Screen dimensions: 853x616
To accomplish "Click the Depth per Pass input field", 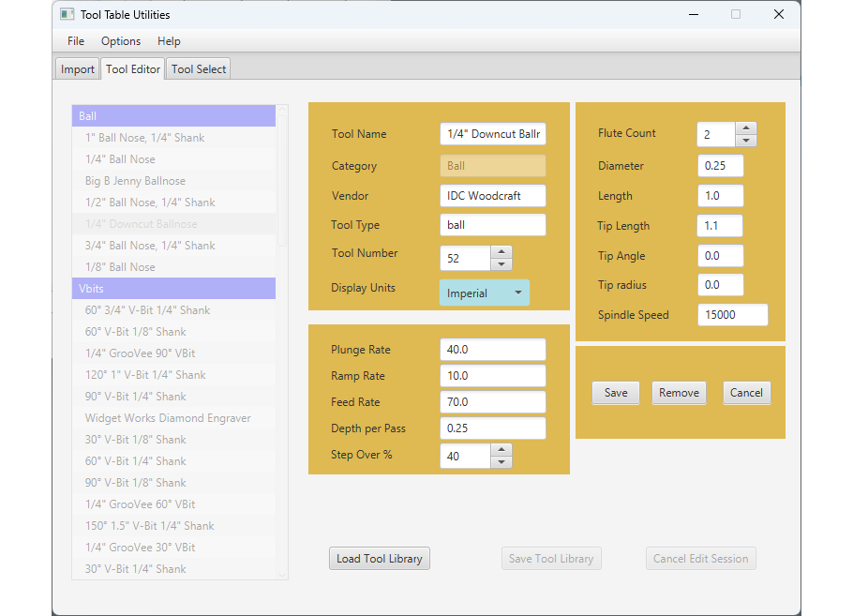I will tap(493, 428).
